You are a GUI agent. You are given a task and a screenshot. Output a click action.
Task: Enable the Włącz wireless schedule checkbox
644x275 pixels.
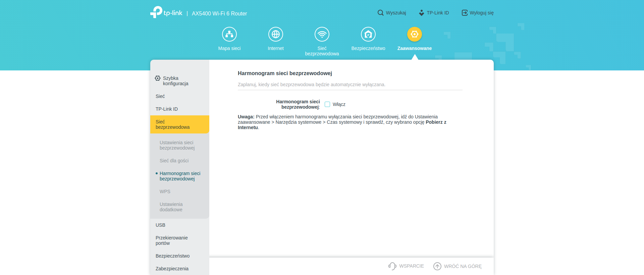pyautogui.click(x=327, y=104)
